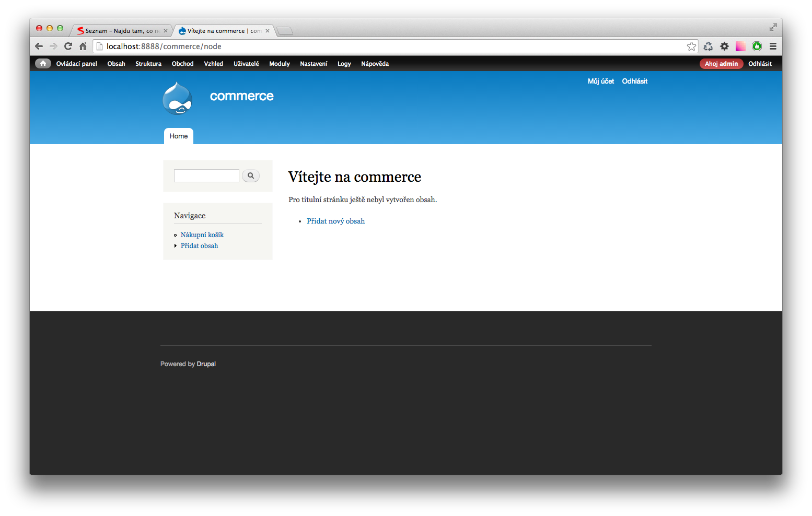Open the browser home page icon
This screenshot has height=516, width=812.
(83, 46)
